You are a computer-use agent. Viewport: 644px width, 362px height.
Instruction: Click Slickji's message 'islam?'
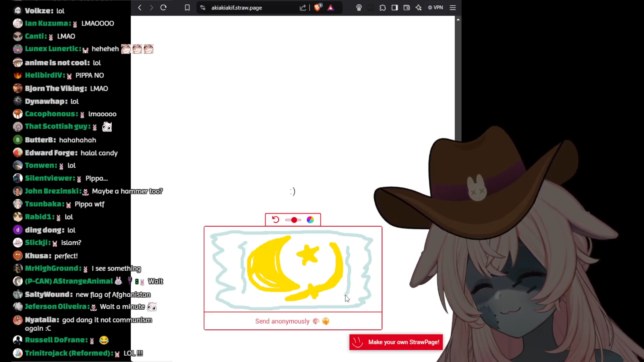point(71,243)
